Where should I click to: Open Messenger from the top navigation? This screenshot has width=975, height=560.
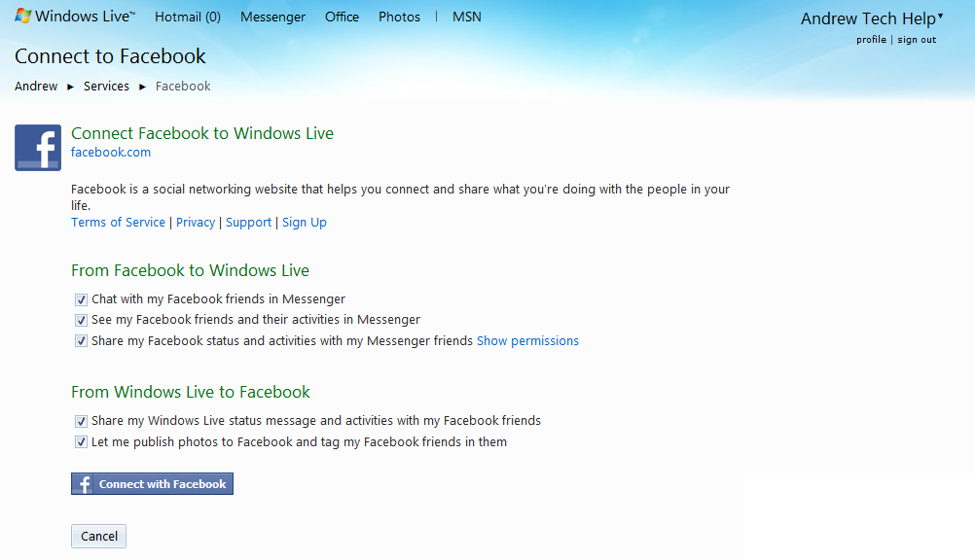(272, 17)
